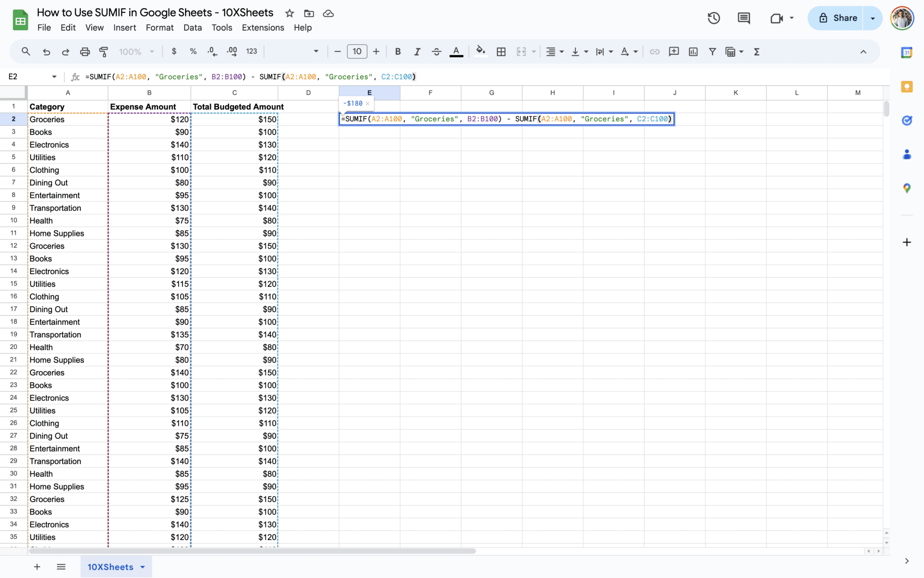The width and height of the screenshot is (924, 578).
Task: Dismiss the -$180 formula preview
Action: (x=367, y=103)
